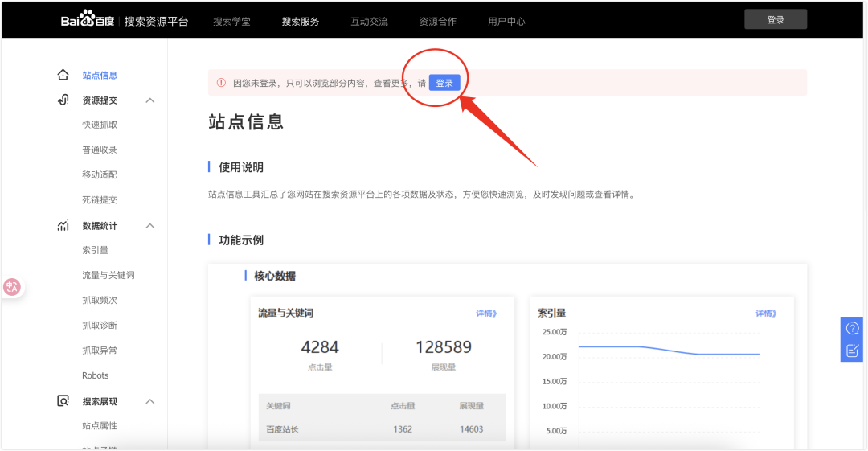Select 抓取异常 in sidebar

coord(100,351)
